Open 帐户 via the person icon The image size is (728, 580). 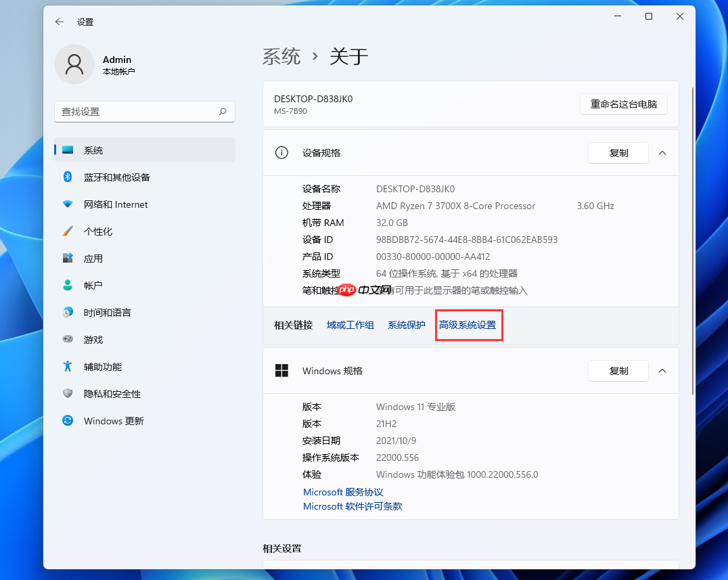point(67,285)
